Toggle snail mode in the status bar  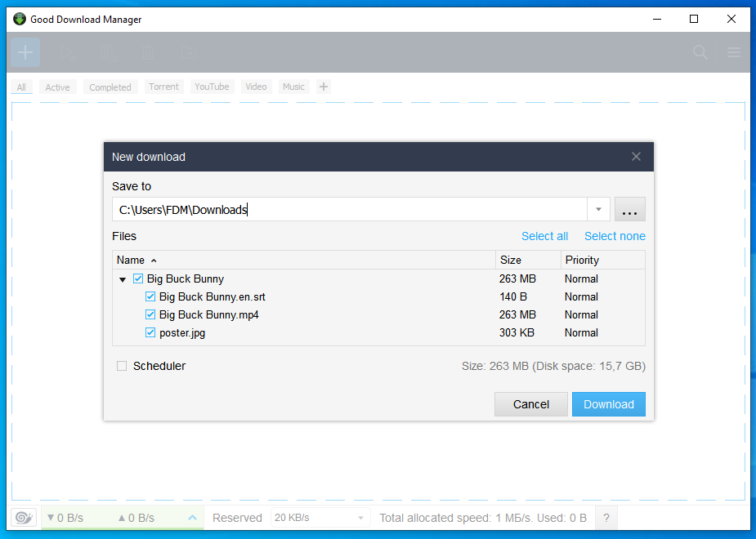(23, 517)
